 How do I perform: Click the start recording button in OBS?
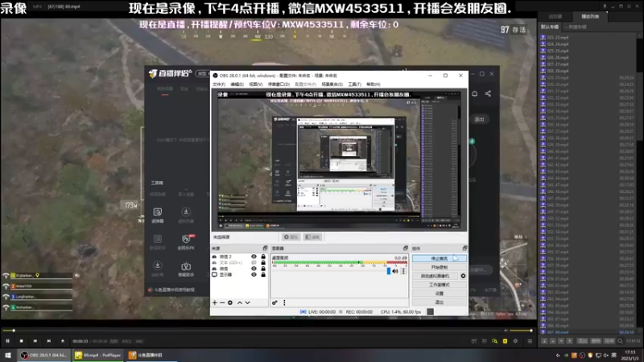(x=439, y=267)
